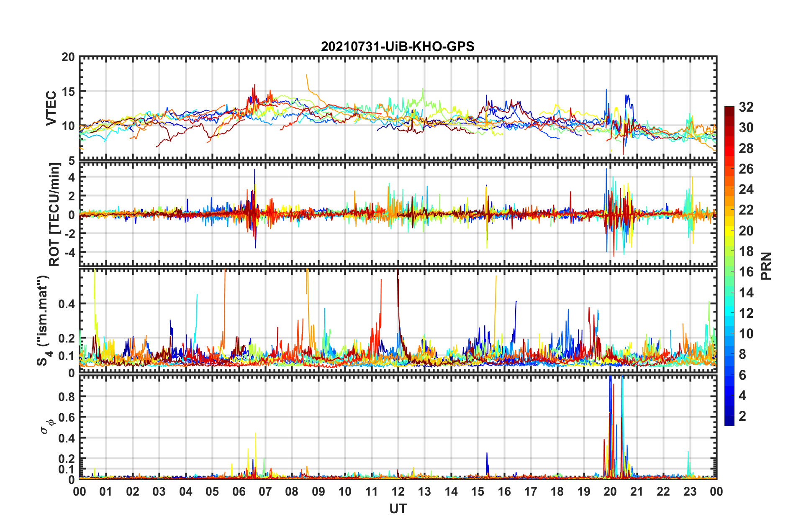Select colorbar tick label 20
The height and width of the screenshot is (532, 796).
(746, 231)
